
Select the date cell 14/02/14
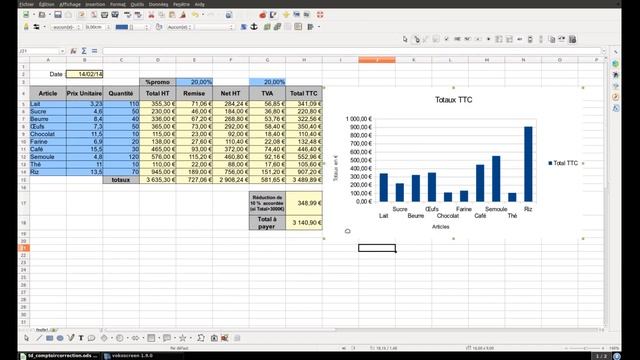(84, 74)
